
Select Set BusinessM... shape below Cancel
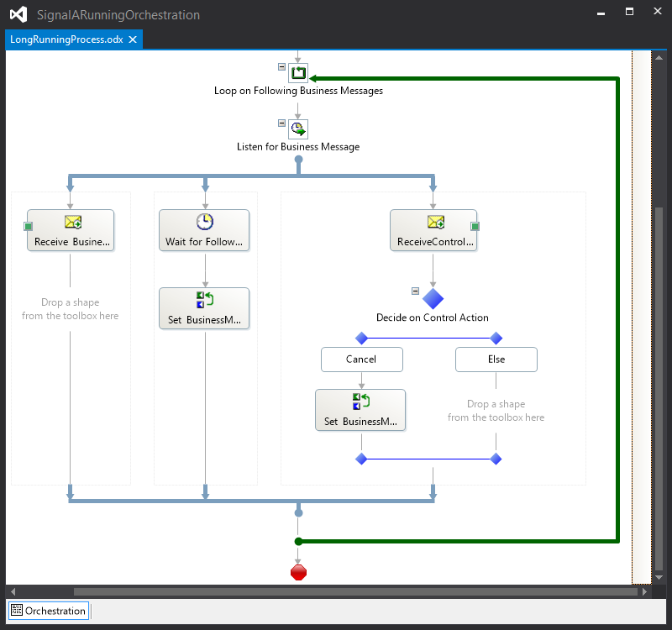click(x=360, y=410)
